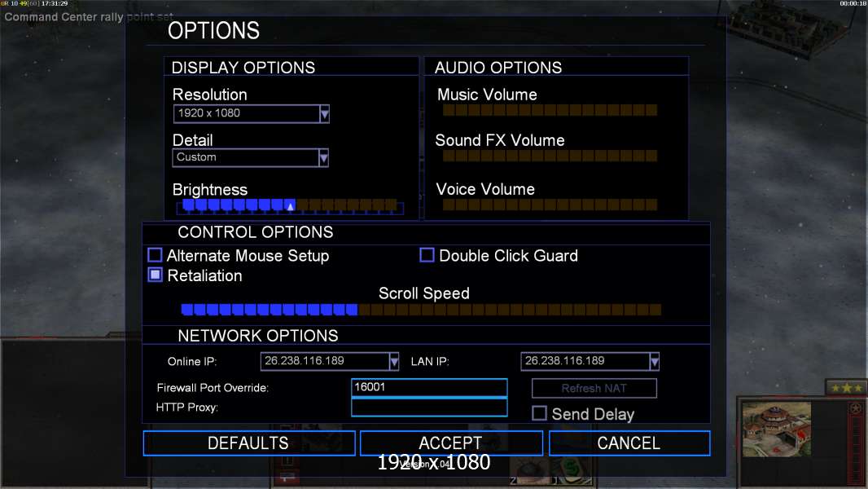Enable Alternate Mouse Setup checkbox

(x=155, y=255)
